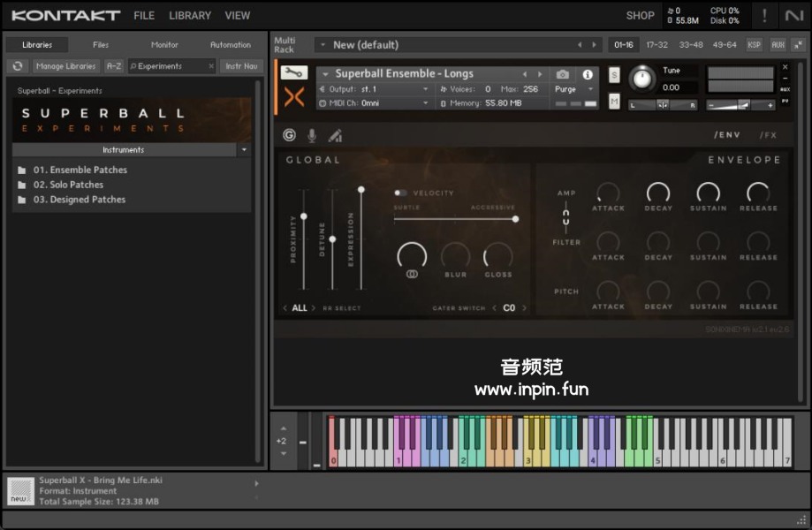Open the instrument info icon
Viewport: 812px width, 530px height.
click(x=588, y=74)
